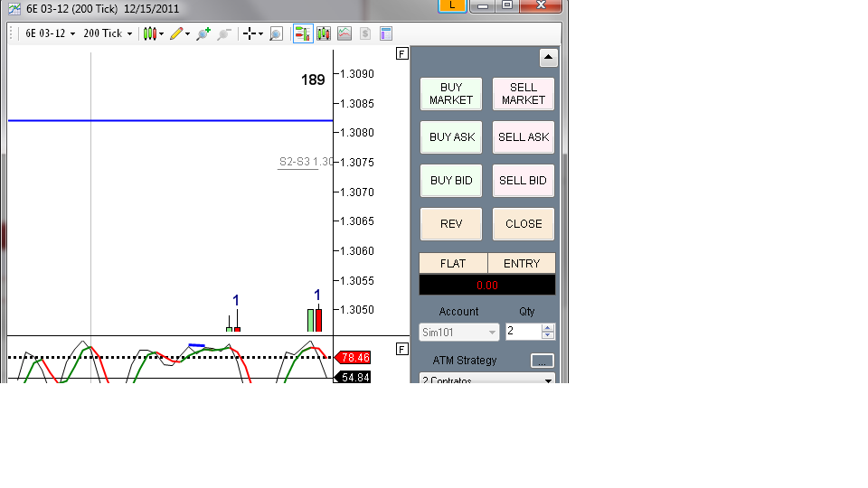
Task: Open the Sim101 account dropdown
Action: 459,332
